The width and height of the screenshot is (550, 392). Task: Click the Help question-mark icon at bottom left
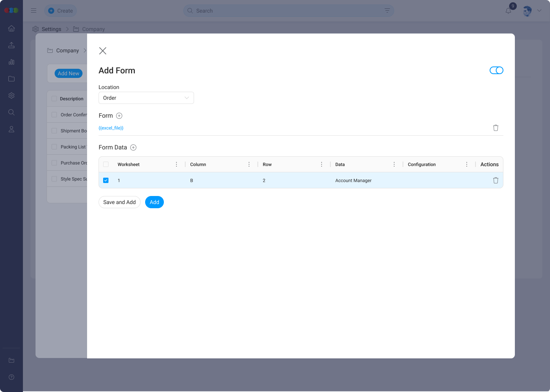[x=11, y=377]
